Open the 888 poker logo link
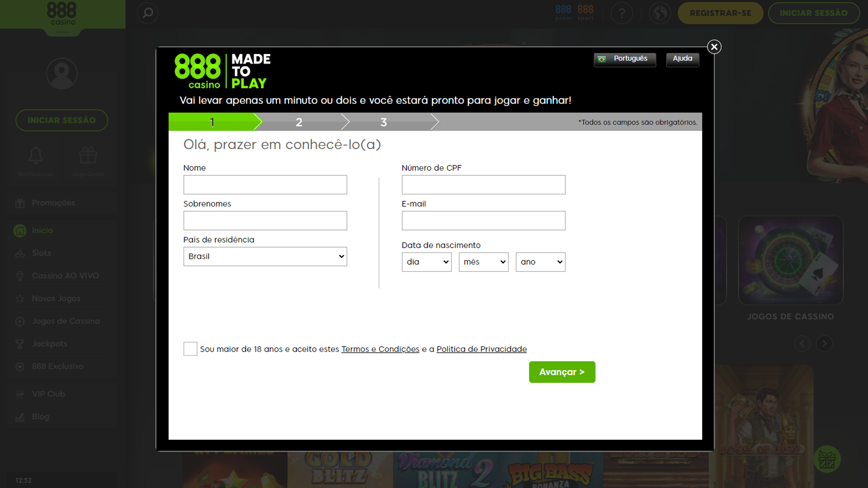Screen dimensions: 868x488 tap(563, 12)
